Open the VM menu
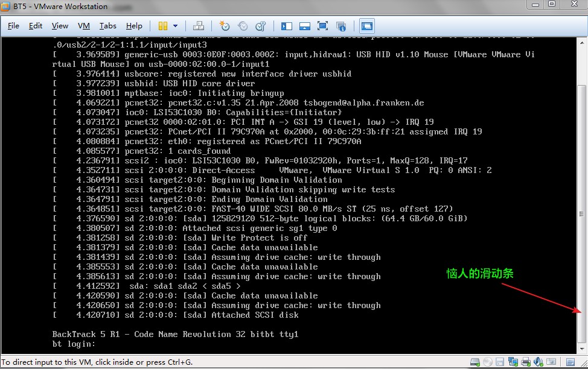Viewport: 588px width, 369px height. click(84, 26)
